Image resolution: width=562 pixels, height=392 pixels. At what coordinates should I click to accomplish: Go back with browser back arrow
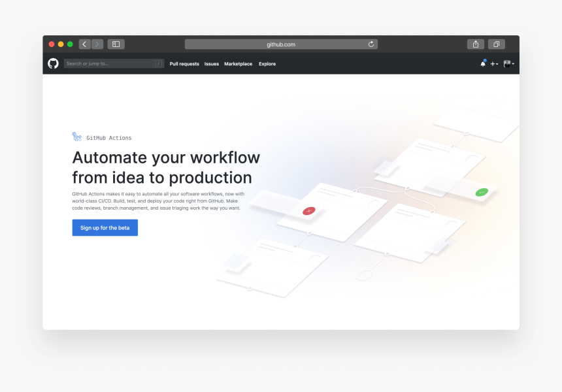pyautogui.click(x=84, y=44)
